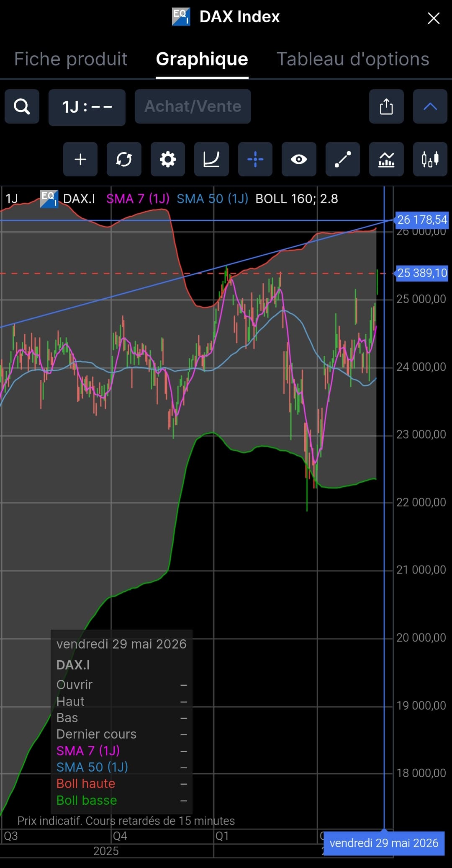Toggle the axis scale curve icon
The height and width of the screenshot is (868, 452).
pos(211,159)
